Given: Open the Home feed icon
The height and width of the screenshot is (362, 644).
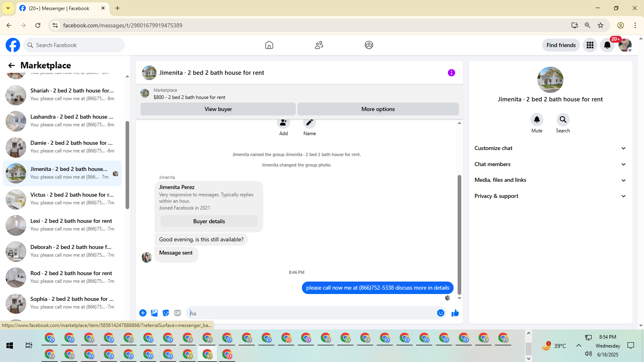Looking at the screenshot, I should pos(269,45).
